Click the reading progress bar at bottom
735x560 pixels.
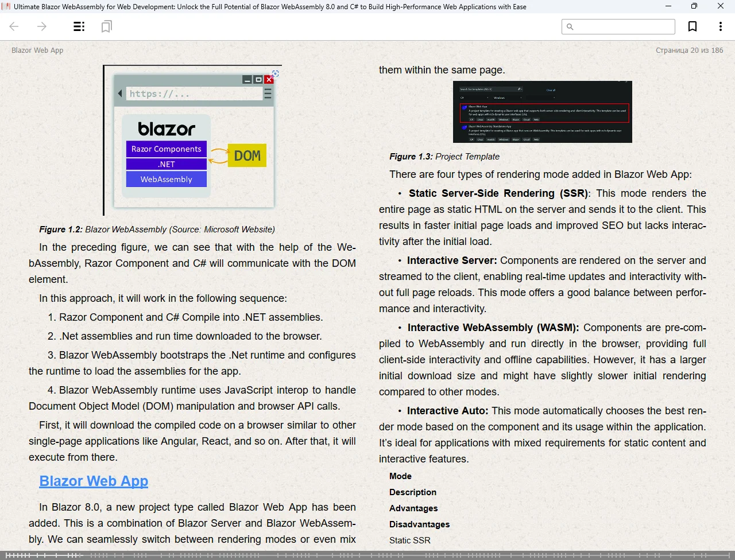tap(367, 555)
